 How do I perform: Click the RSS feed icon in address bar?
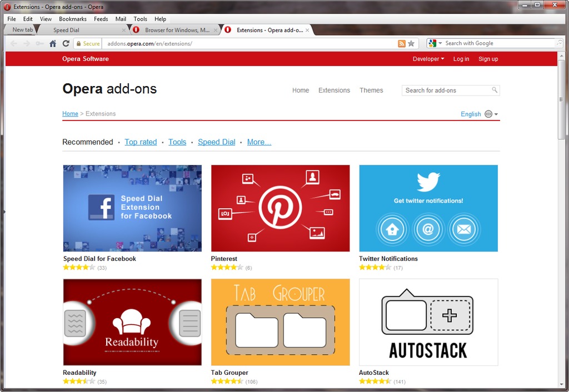pos(402,43)
